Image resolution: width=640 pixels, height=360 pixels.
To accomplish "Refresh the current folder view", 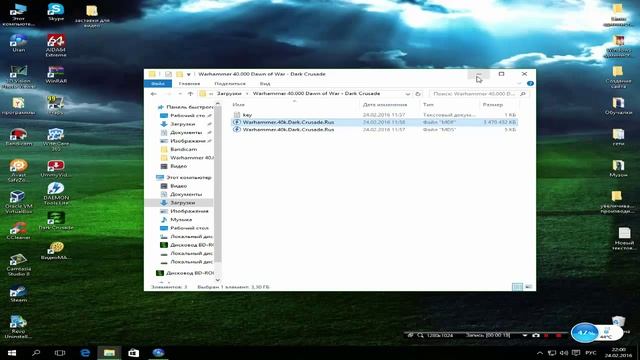I will 418,94.
